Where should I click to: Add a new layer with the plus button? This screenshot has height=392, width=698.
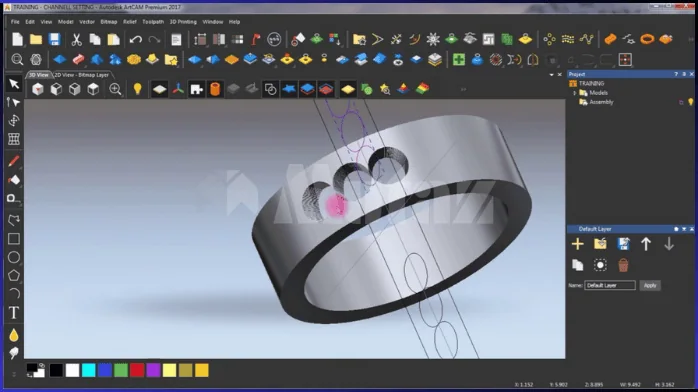[x=577, y=244]
